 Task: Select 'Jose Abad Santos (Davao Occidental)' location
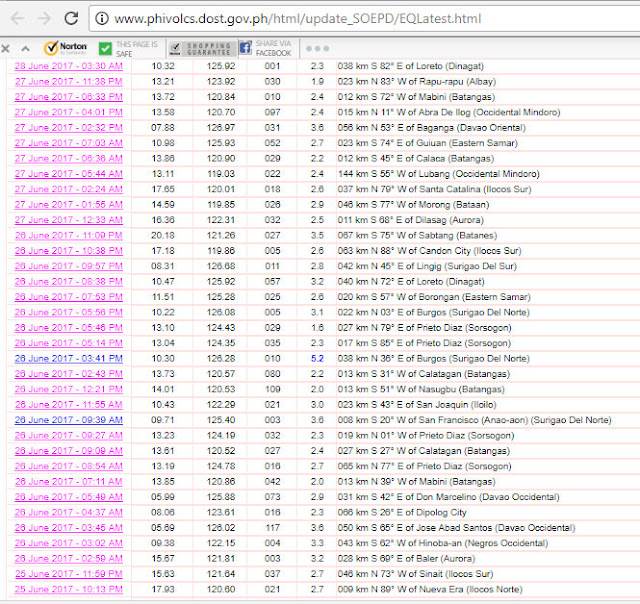pos(496,528)
